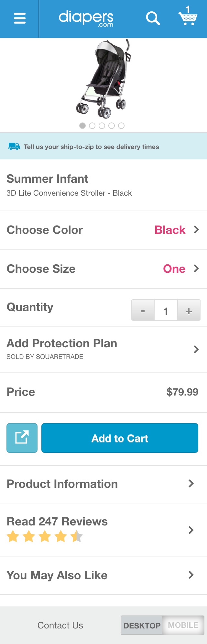Image resolution: width=207 pixels, height=644 pixels.
Task: Select the second image carousel dot
Action: tap(92, 126)
